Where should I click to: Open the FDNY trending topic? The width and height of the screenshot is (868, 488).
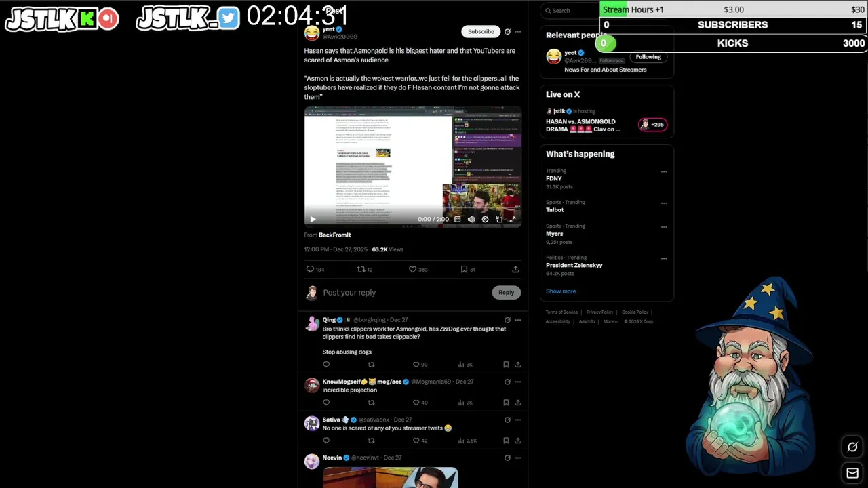pyautogui.click(x=554, y=178)
